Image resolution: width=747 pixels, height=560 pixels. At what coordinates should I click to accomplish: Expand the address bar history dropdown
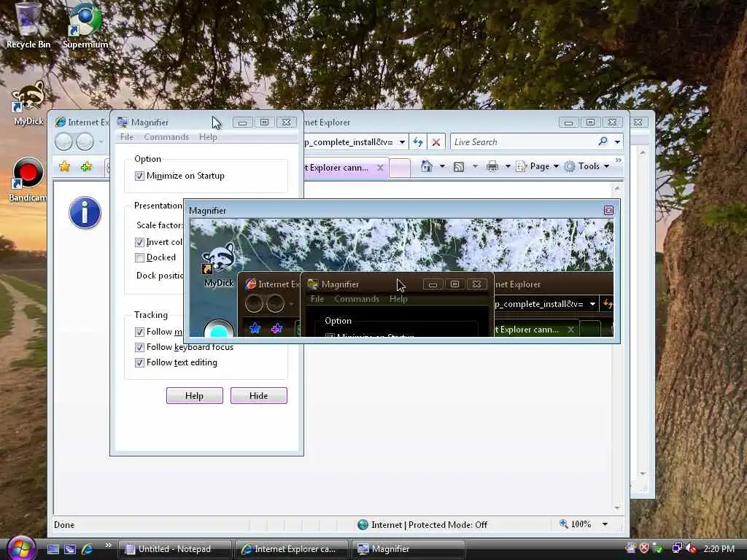coord(402,142)
